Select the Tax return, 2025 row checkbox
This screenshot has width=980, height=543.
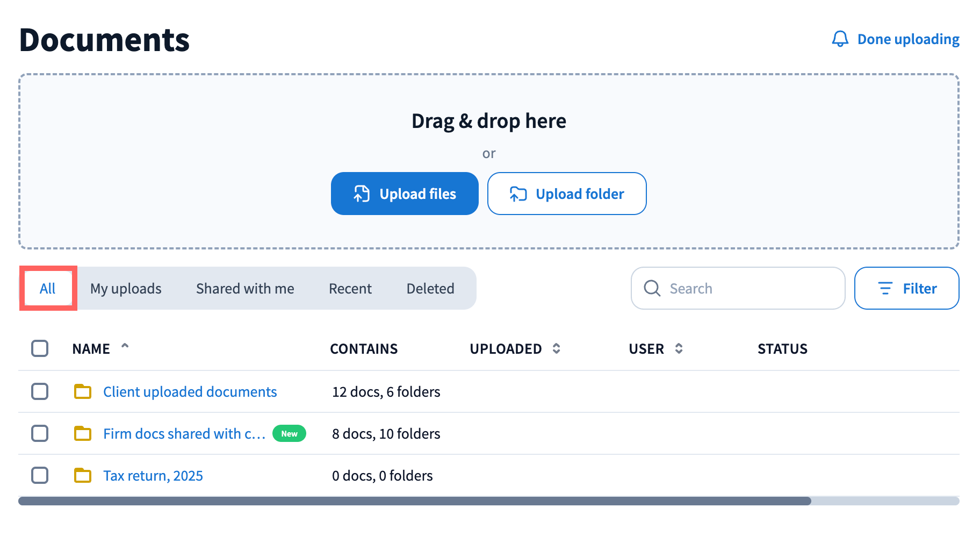point(40,475)
